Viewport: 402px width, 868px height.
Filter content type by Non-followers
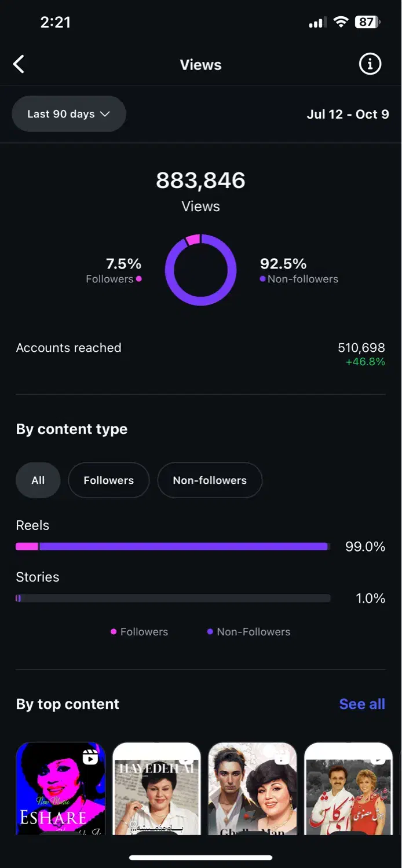coord(210,480)
